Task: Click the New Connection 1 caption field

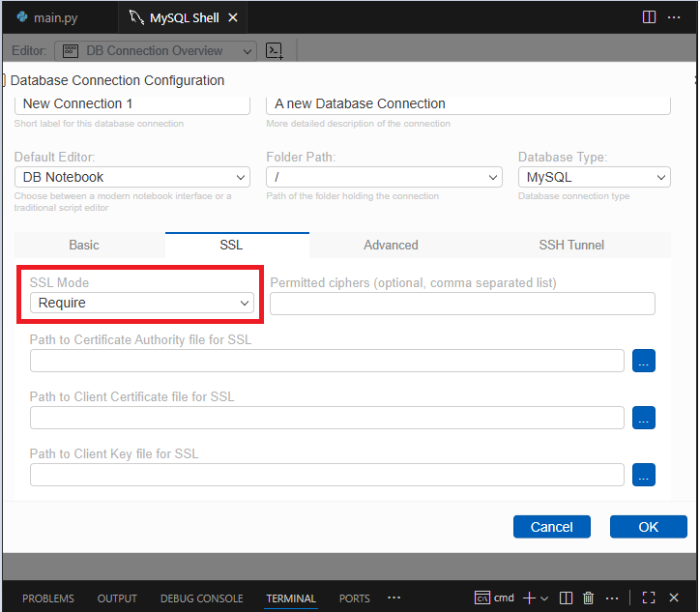Action: (132, 104)
